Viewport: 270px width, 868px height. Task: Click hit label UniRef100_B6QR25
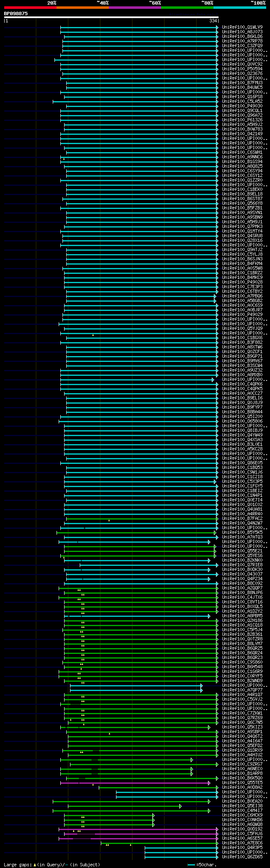pos(242,648)
